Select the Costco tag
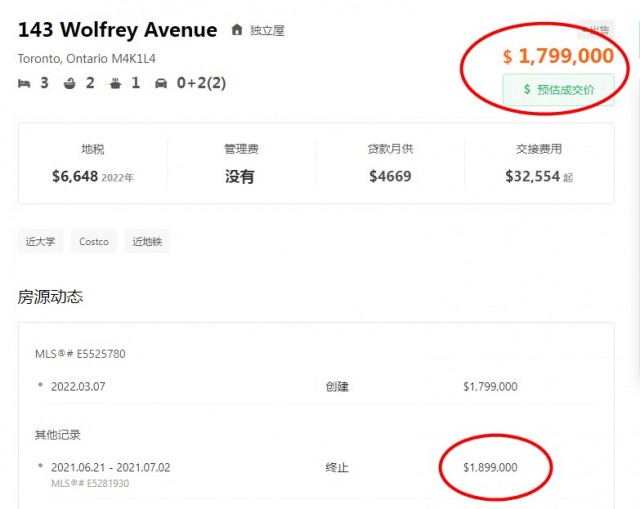The image size is (640, 509). pos(93,241)
